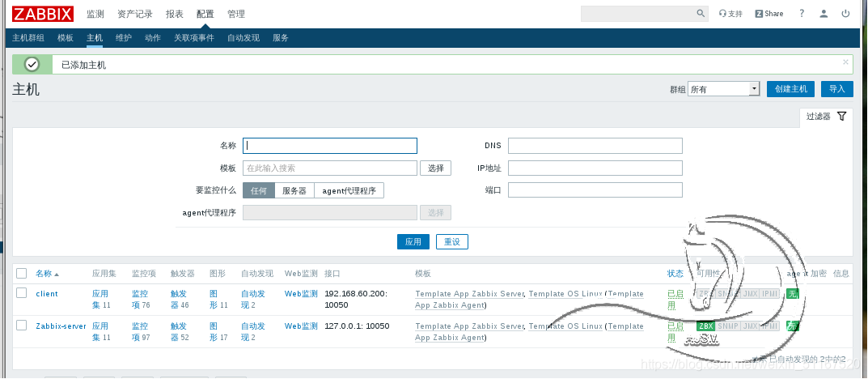Open client 自动发现 2 link

[253, 299]
